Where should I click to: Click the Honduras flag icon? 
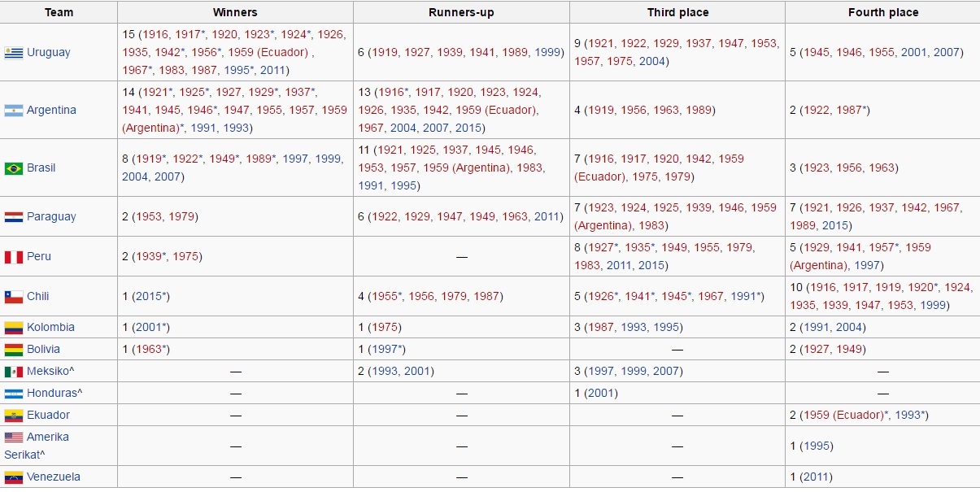(13, 394)
